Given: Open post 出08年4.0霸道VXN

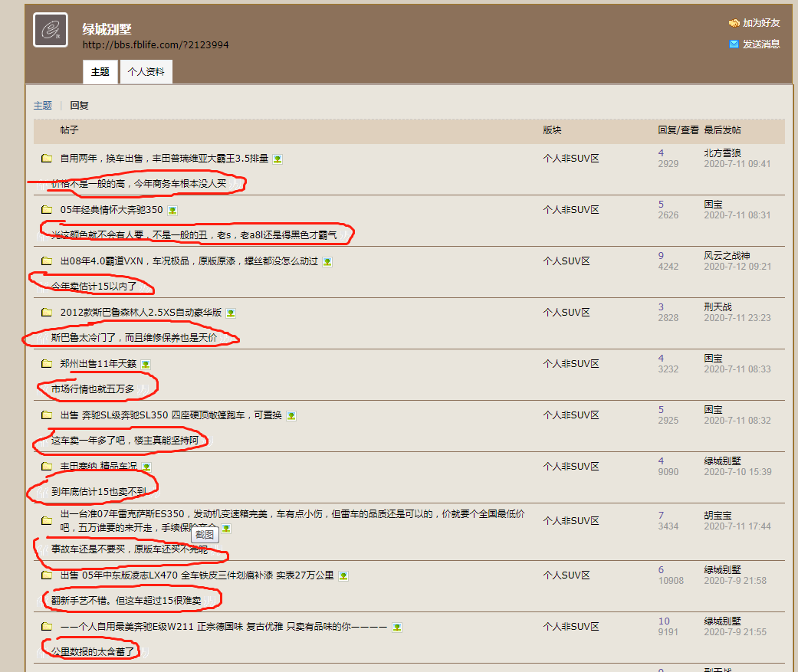Looking at the screenshot, I should (189, 261).
